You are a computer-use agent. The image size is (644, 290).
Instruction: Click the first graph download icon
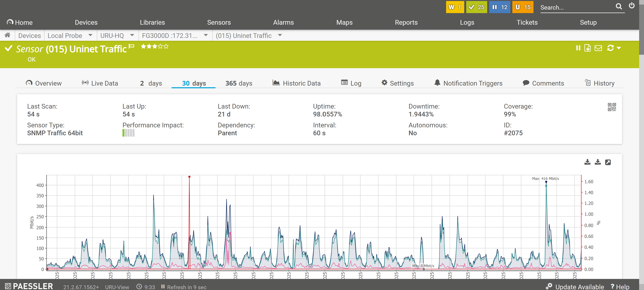click(x=587, y=162)
